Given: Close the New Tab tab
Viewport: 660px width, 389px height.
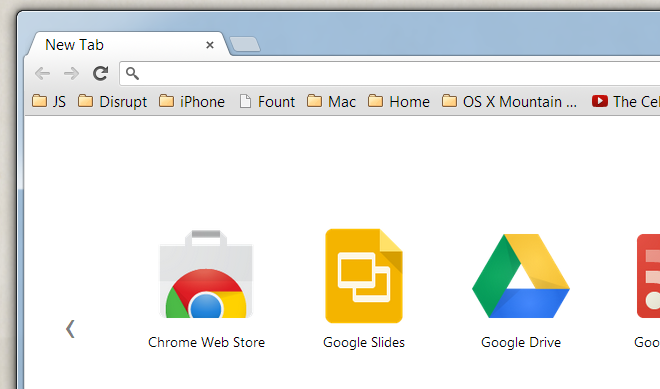Looking at the screenshot, I should click(x=210, y=45).
